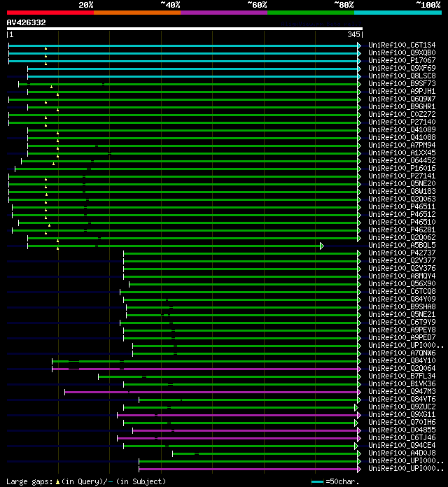
Task: Click the UniRef100_Q5NE20 label
Action: (x=402, y=183)
